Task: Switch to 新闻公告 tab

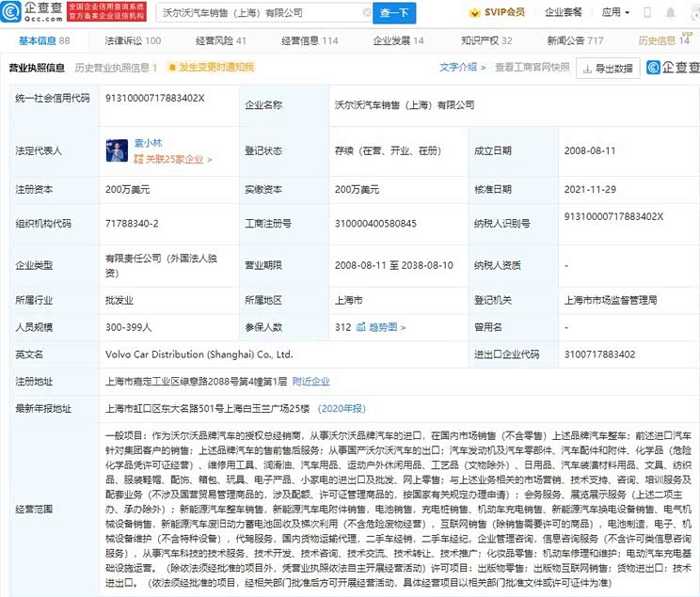Action: click(575, 40)
